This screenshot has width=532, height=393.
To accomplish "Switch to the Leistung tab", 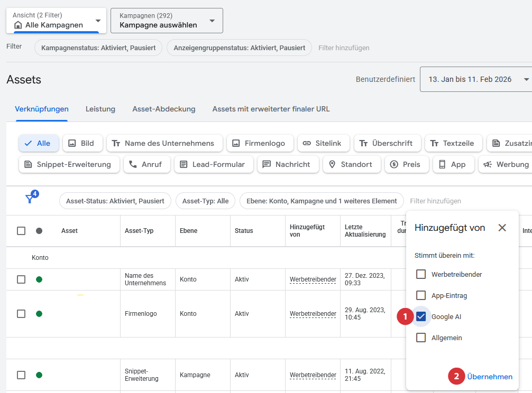I will pos(100,109).
